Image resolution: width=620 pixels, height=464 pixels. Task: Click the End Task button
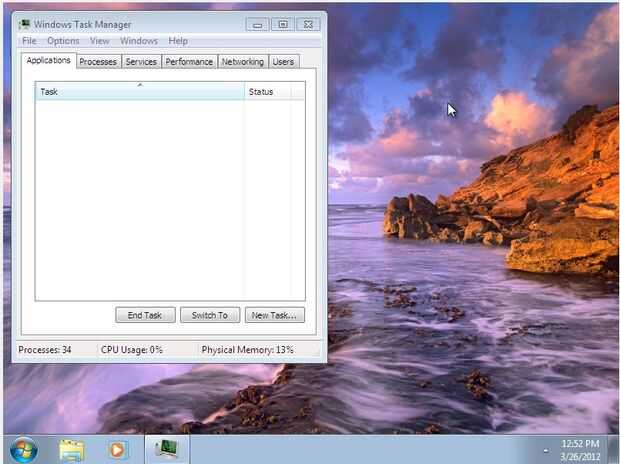point(145,315)
